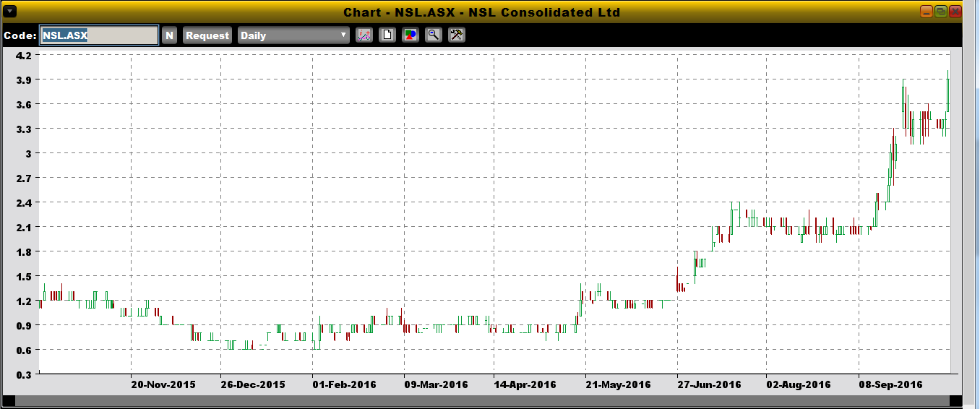Image resolution: width=980 pixels, height=409 pixels.
Task: Click the 1.8 price axis label
Action: point(23,251)
